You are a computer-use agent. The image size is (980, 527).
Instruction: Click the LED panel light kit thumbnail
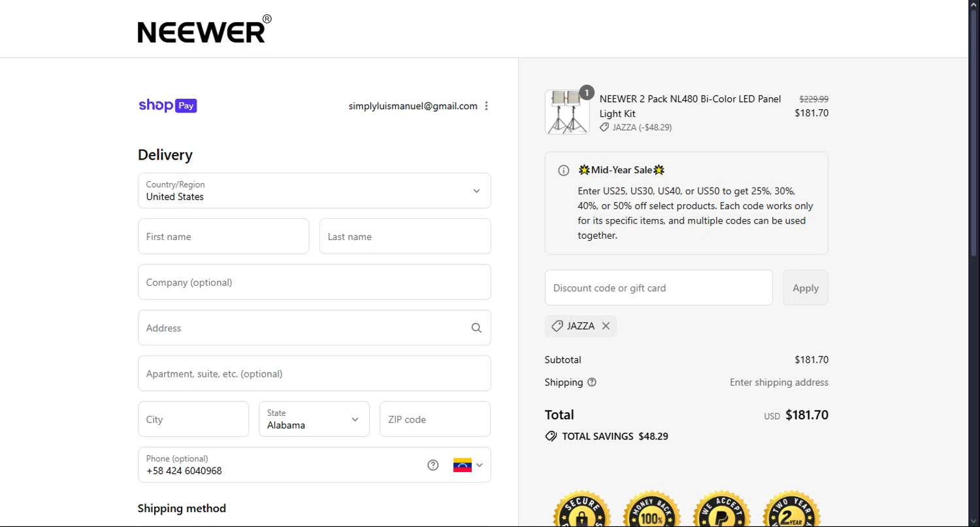(x=567, y=112)
